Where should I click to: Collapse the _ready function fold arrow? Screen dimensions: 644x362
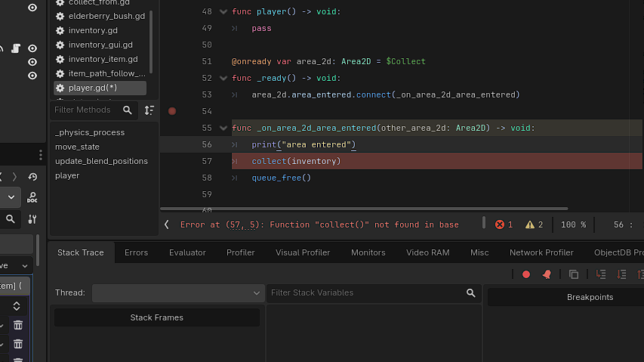(x=223, y=79)
